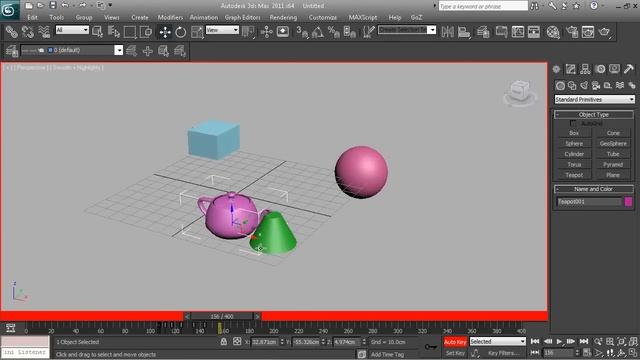The image size is (640, 360).
Task: Activate the Select and Rotate tool
Action: click(180, 32)
